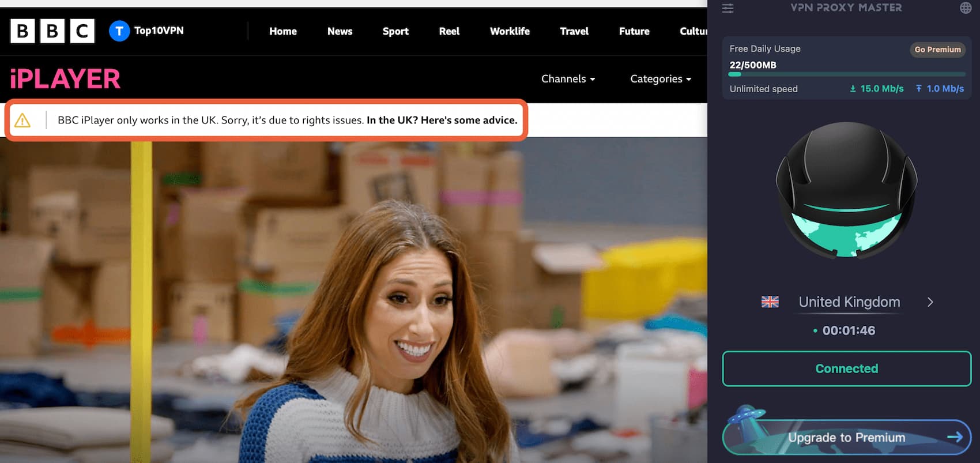Click the warning triangle icon in the banner
The height and width of the screenshot is (463, 980).
[22, 121]
